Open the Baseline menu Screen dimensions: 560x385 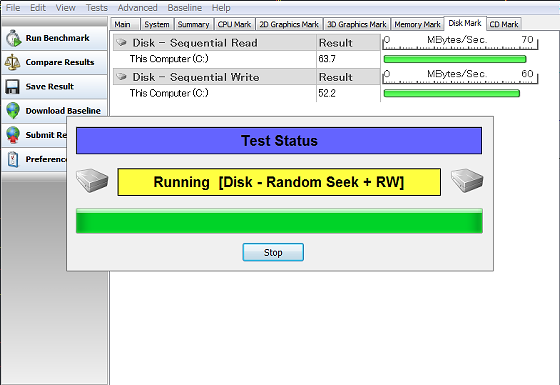185,8
